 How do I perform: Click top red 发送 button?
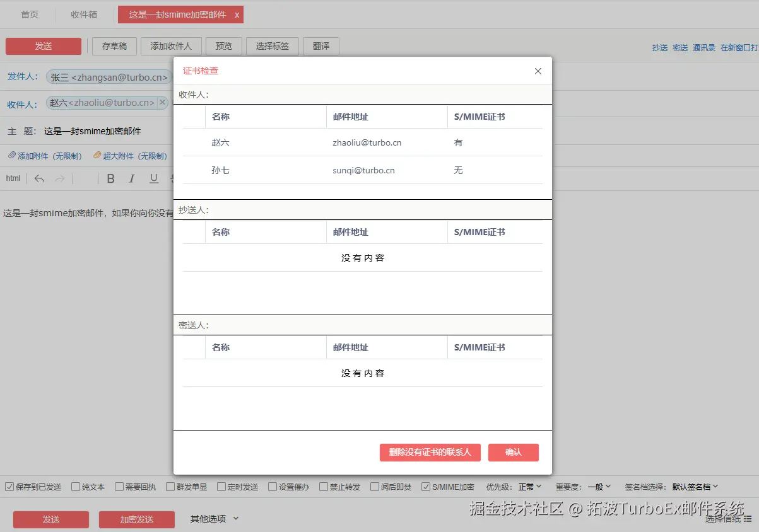click(44, 46)
